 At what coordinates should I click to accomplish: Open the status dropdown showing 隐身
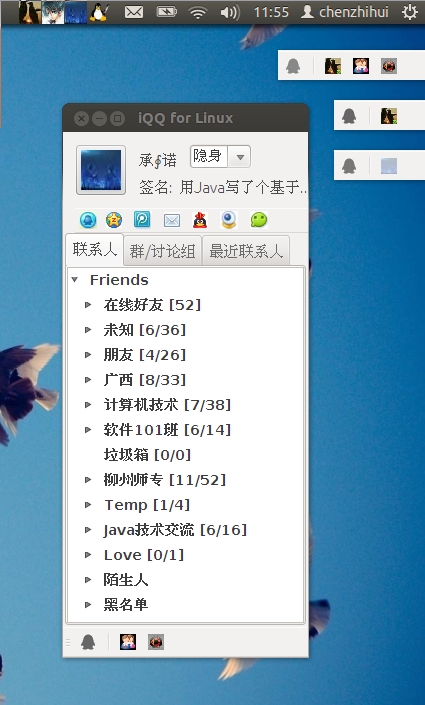point(220,156)
